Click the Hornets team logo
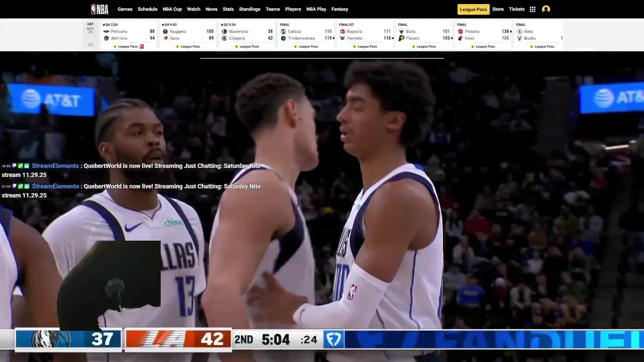 343,38
